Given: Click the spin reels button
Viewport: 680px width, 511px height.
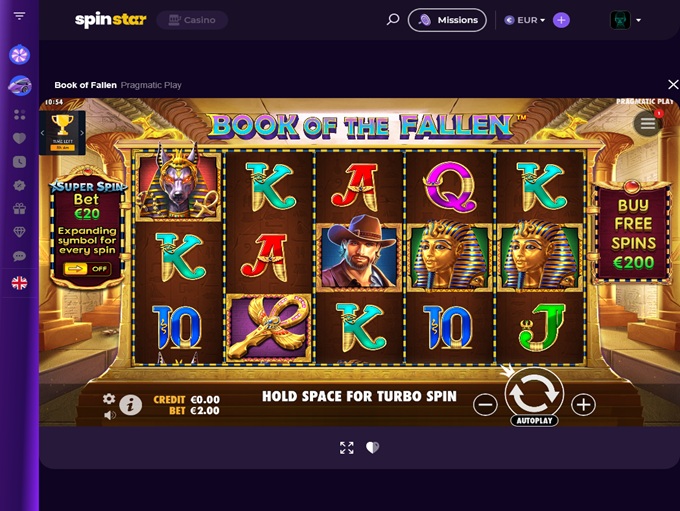Looking at the screenshot, I should (534, 394).
